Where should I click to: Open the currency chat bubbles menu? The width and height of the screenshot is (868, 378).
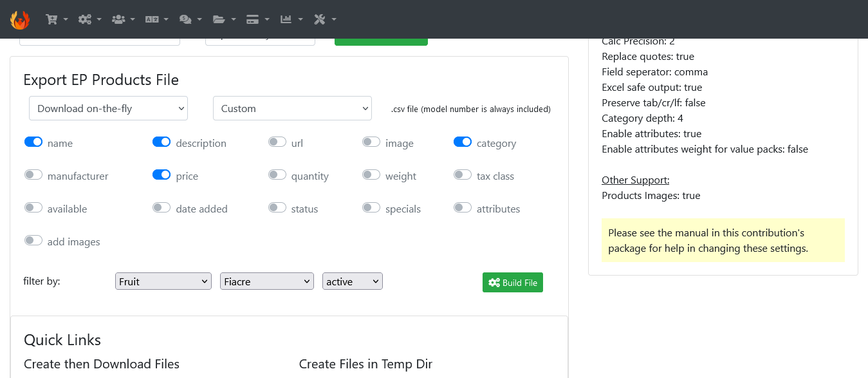(x=190, y=19)
